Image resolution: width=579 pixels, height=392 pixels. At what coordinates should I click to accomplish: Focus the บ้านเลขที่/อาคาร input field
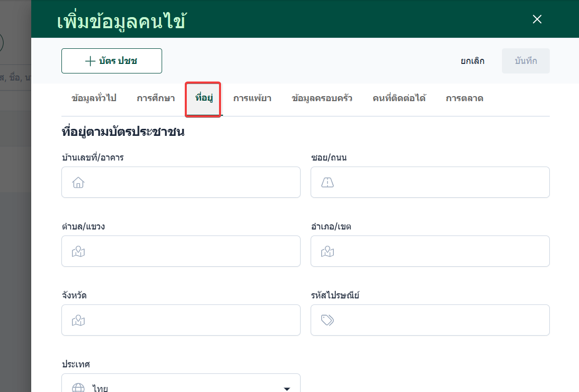pyautogui.click(x=181, y=182)
